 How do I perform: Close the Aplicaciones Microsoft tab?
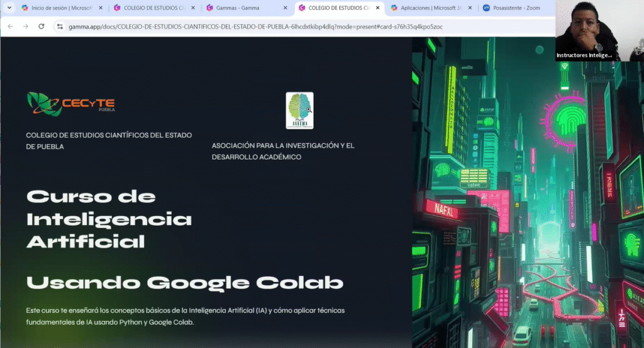click(x=470, y=8)
